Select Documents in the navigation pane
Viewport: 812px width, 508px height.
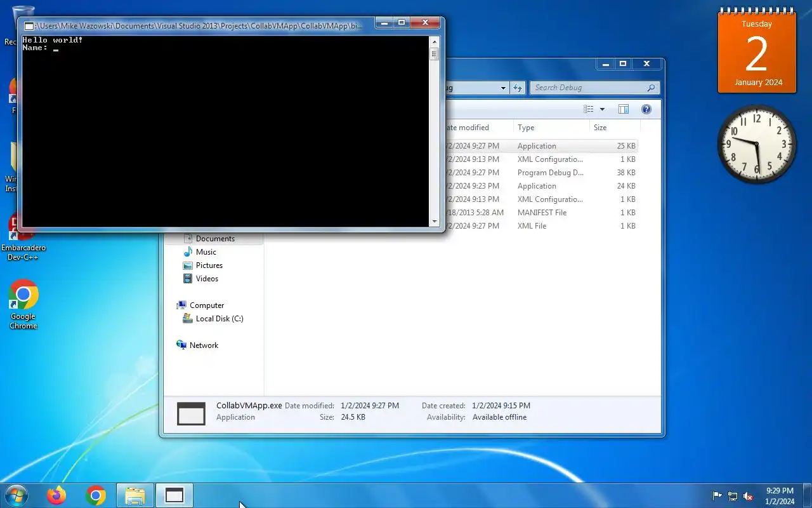coord(215,239)
